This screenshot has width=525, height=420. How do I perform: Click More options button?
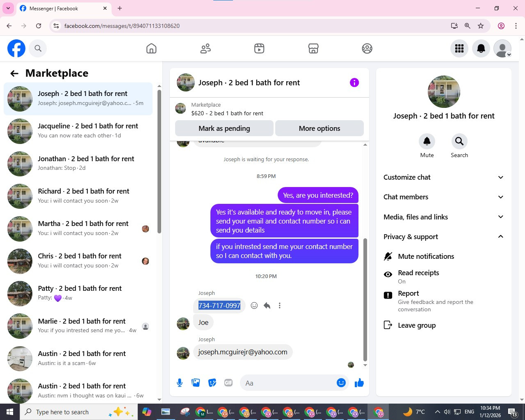(320, 128)
